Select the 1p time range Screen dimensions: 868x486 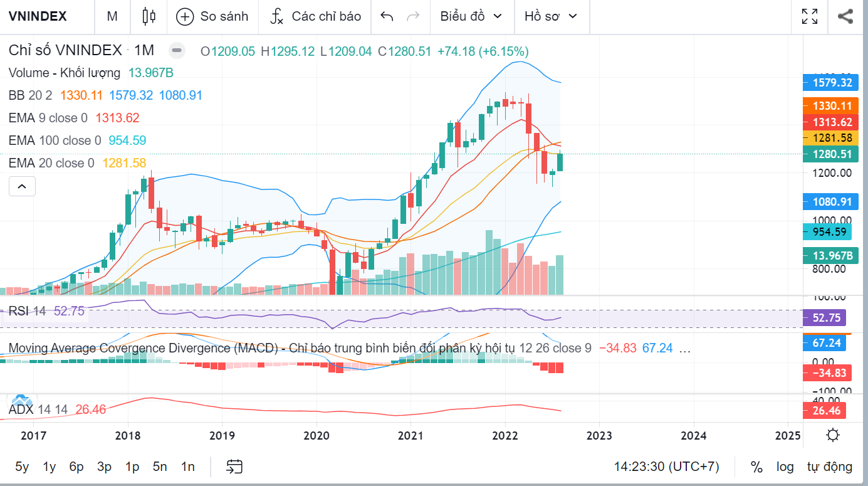point(132,467)
